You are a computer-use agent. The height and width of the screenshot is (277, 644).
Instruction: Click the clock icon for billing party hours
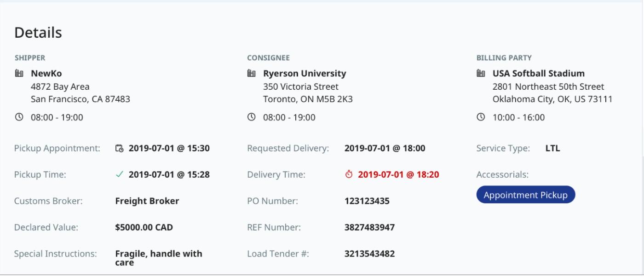(x=481, y=117)
